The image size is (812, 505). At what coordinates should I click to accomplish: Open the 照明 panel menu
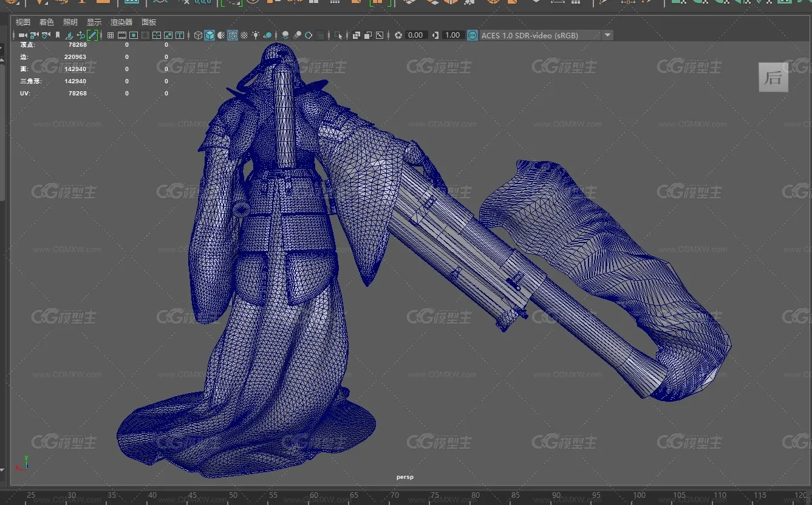[70, 22]
